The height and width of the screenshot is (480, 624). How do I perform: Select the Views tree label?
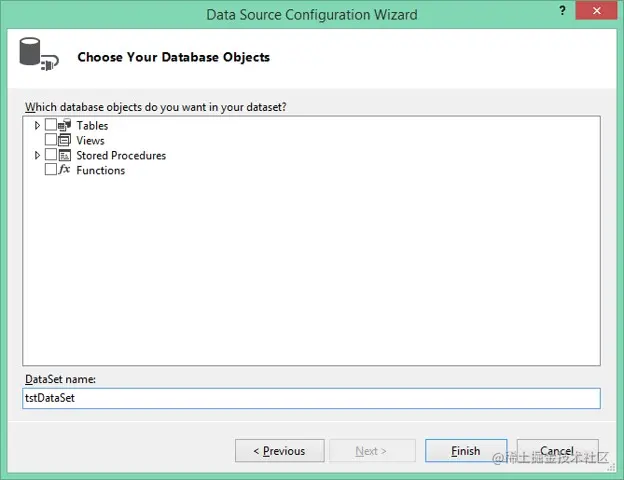(x=90, y=140)
